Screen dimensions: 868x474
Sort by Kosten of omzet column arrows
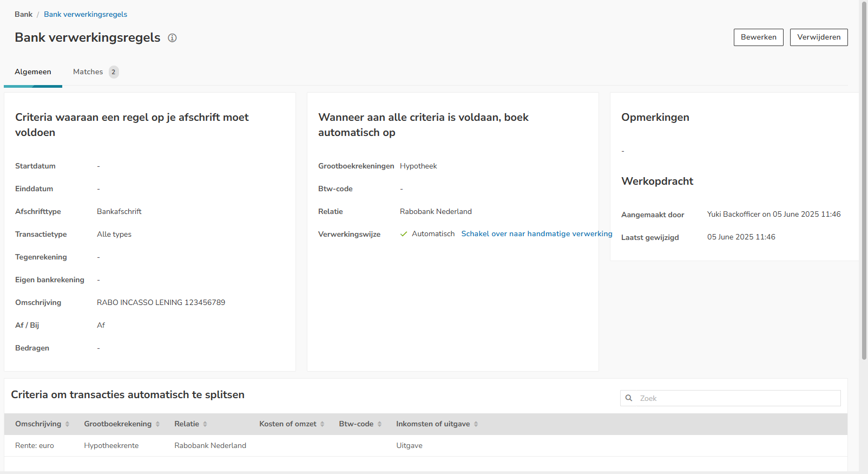point(322,424)
